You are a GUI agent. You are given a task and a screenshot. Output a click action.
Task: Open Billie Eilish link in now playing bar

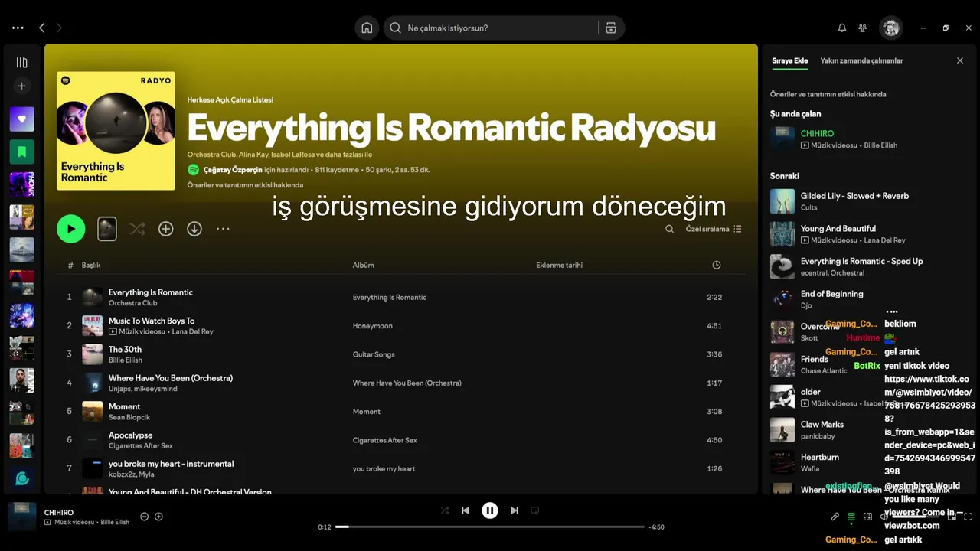(115, 522)
